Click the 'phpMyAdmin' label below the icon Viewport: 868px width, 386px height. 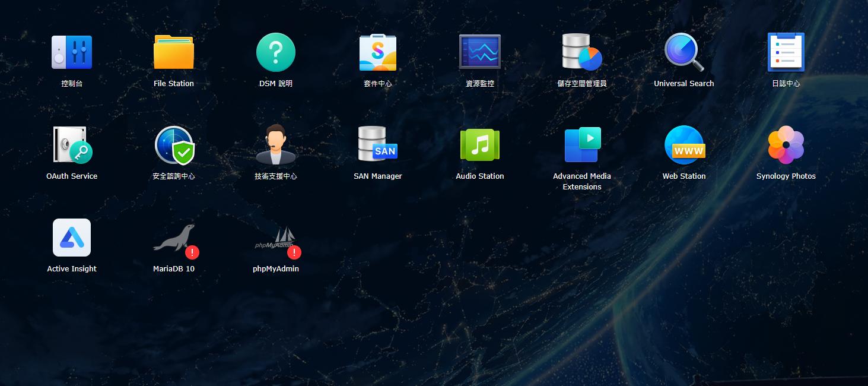click(276, 269)
